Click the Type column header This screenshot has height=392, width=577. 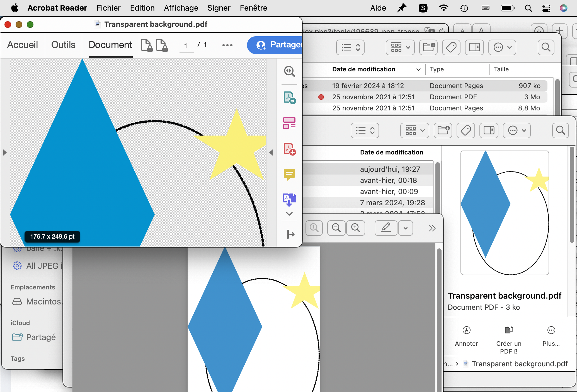(x=437, y=69)
